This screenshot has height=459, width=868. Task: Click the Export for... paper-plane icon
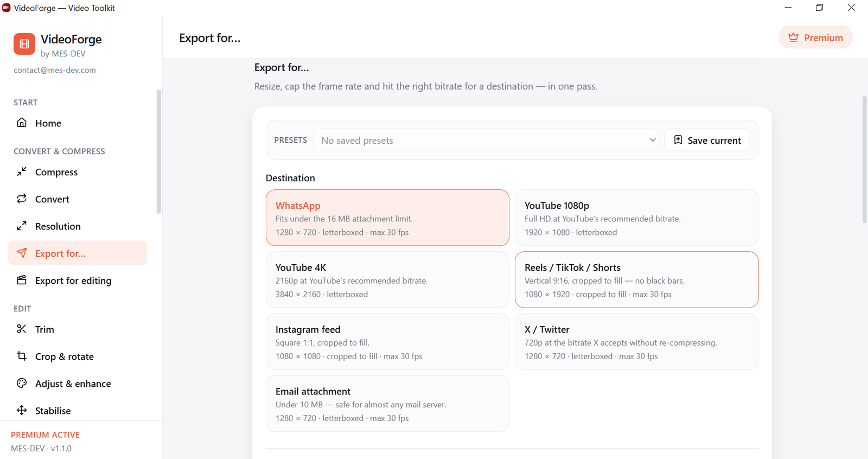click(22, 253)
